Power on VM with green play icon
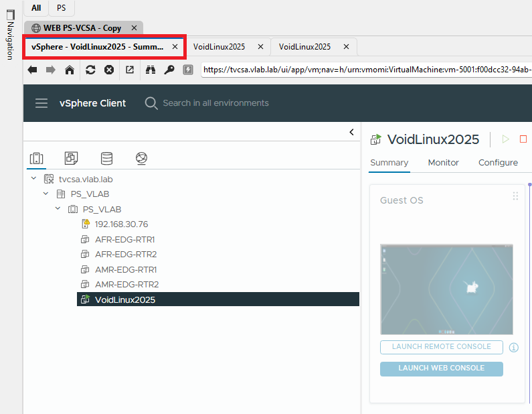Viewport: 532px width, 414px height. pyautogui.click(x=505, y=139)
